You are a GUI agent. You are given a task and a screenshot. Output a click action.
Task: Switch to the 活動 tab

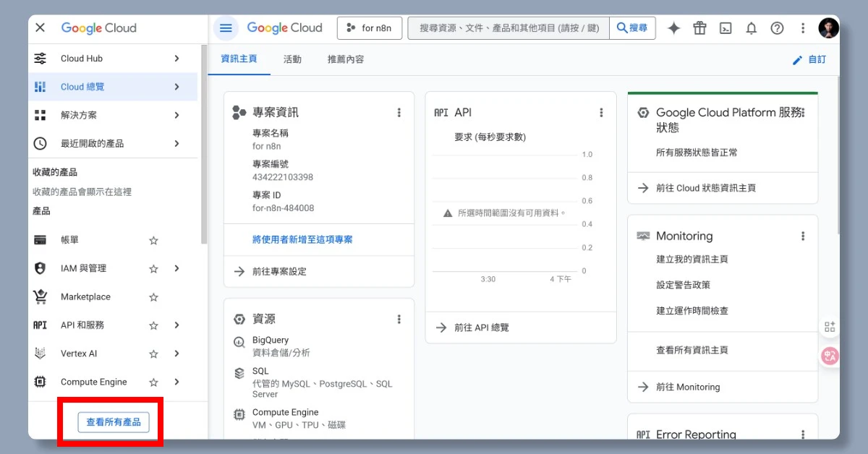[x=292, y=59]
